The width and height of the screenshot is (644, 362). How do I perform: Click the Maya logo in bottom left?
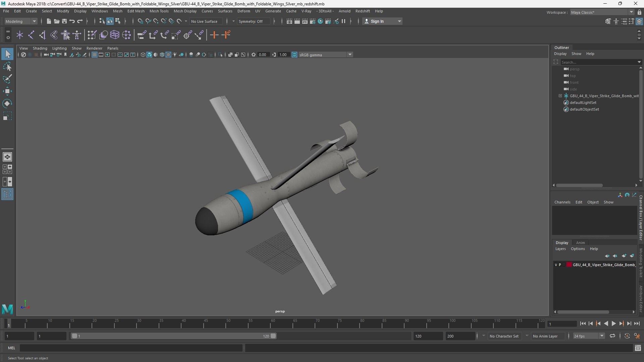point(7,309)
